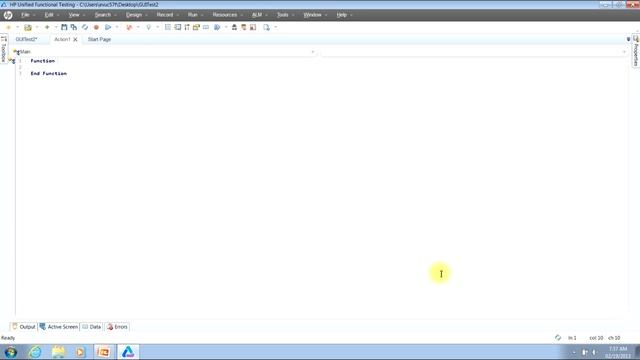Open the File menu
Screen dimensions: 640x360
26,15
